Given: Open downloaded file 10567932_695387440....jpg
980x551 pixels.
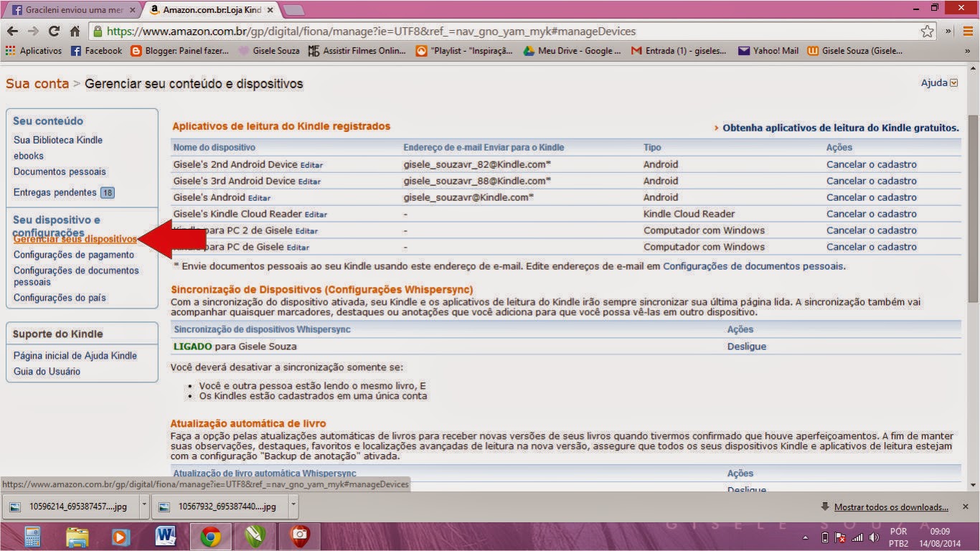Looking at the screenshot, I should (220, 506).
